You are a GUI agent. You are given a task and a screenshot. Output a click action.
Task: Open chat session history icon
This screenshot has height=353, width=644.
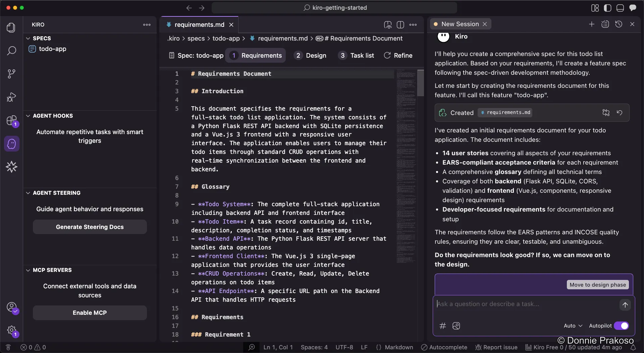[619, 24]
